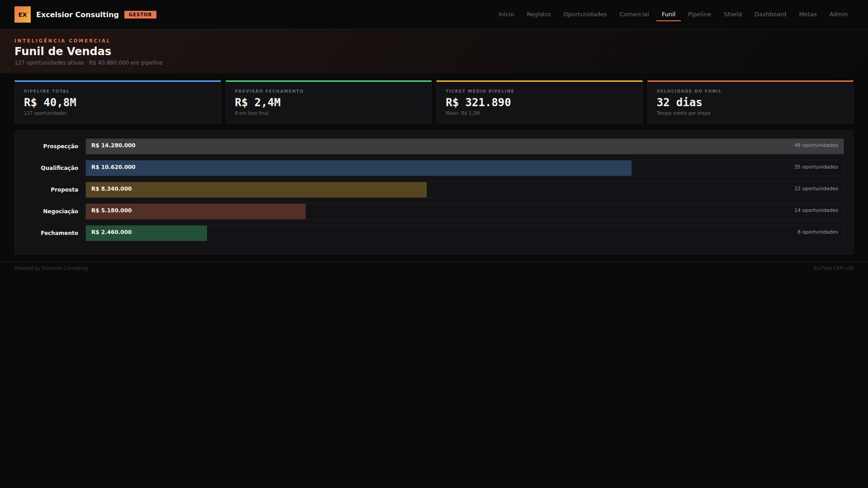Click the Ticket Médio Pipeline card
Image resolution: width=868 pixels, height=488 pixels.
[539, 102]
